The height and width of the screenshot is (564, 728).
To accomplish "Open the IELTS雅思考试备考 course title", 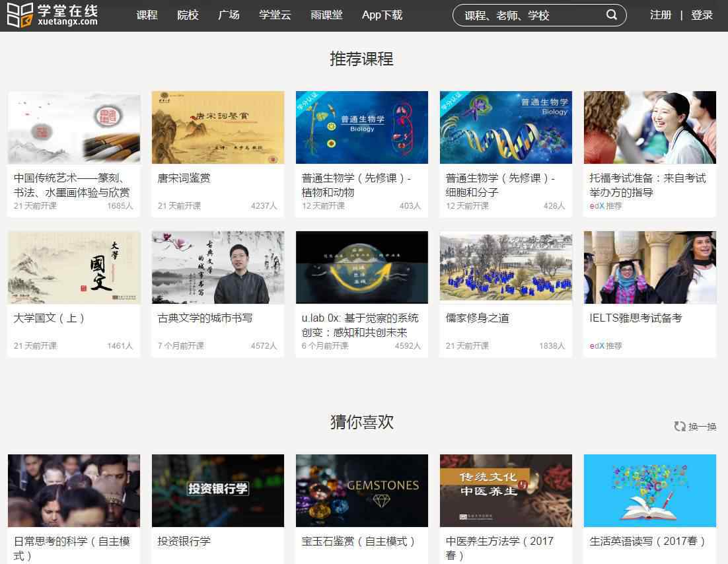I will point(636,318).
